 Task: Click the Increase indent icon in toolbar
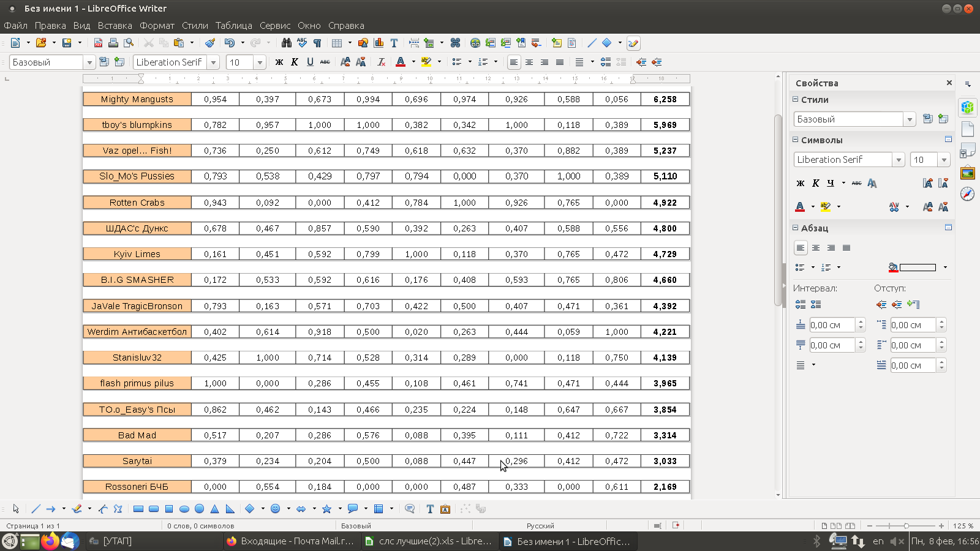pos(641,62)
